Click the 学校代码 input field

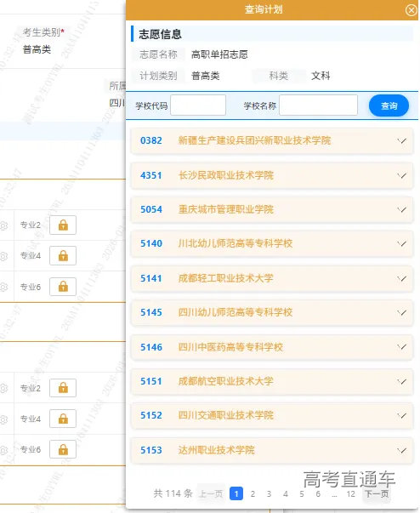[x=198, y=105]
